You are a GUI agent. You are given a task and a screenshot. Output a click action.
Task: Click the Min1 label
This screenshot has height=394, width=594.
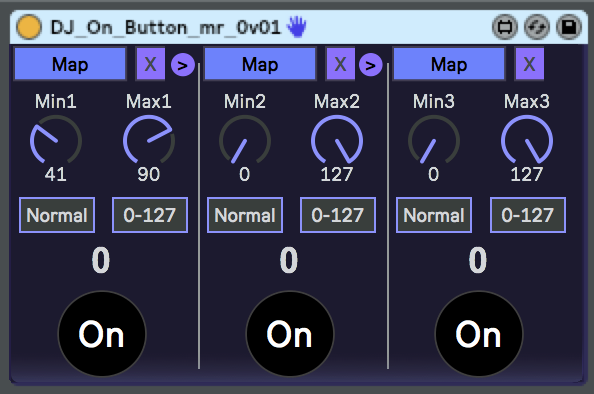point(56,102)
